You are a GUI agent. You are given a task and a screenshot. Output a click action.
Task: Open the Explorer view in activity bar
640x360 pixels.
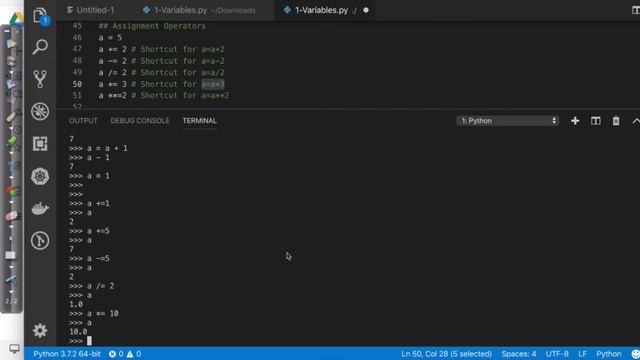coord(40,16)
